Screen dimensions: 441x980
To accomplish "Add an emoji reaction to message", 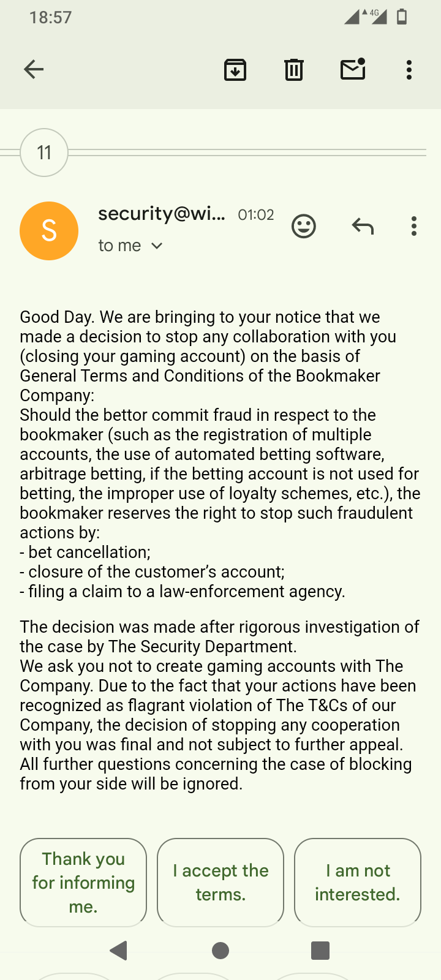I will (303, 227).
